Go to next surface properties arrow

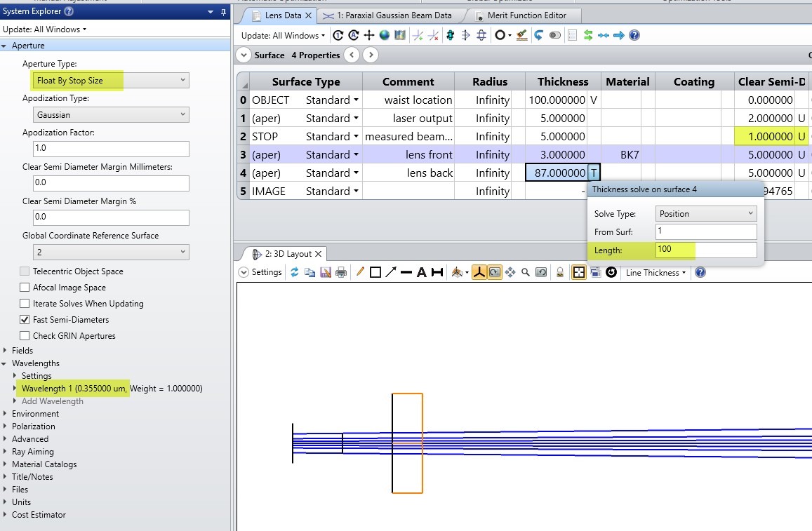[x=371, y=55]
